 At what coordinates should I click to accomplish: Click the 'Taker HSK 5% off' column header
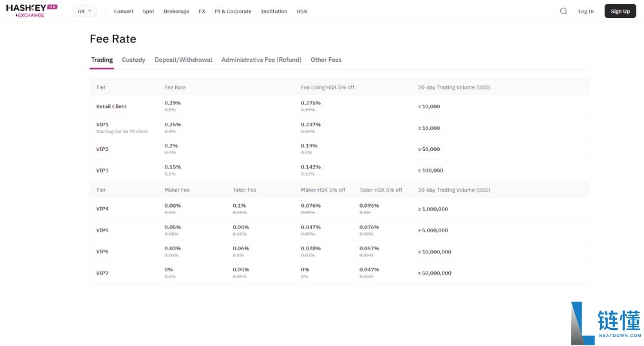(381, 190)
